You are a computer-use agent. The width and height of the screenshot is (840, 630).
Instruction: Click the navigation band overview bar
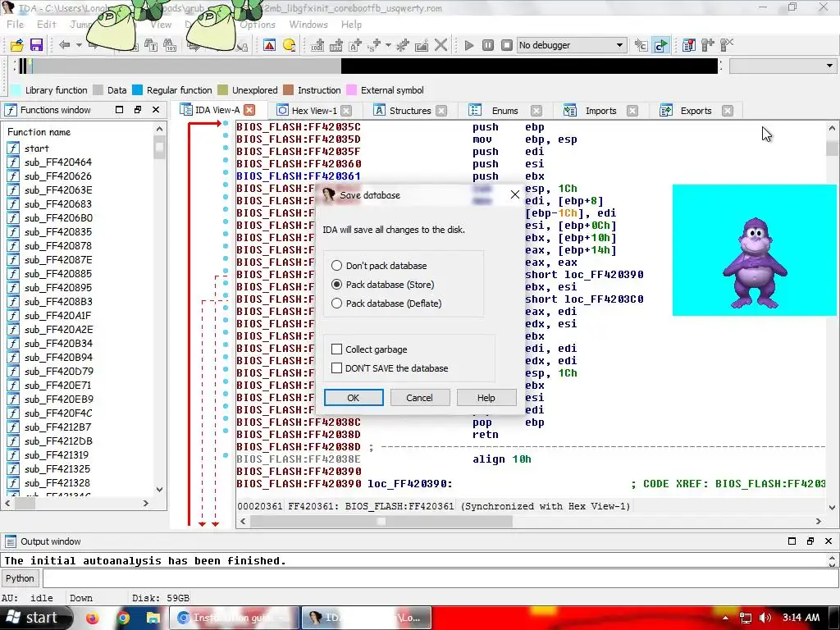click(368, 66)
